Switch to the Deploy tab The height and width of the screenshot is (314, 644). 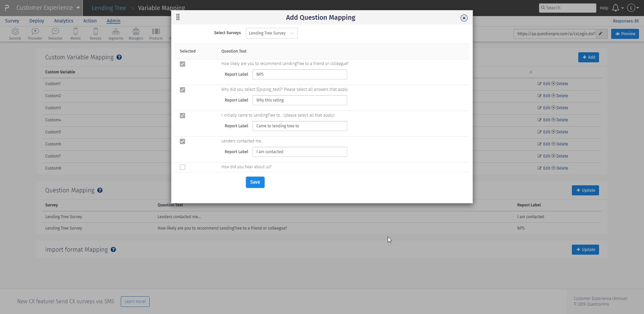coord(37,21)
